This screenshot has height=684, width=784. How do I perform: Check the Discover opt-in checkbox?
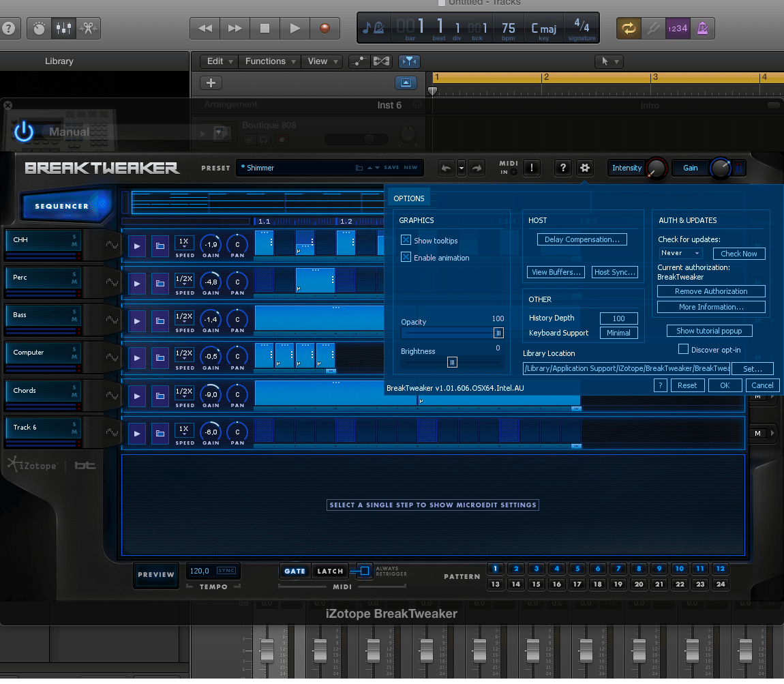tap(683, 349)
